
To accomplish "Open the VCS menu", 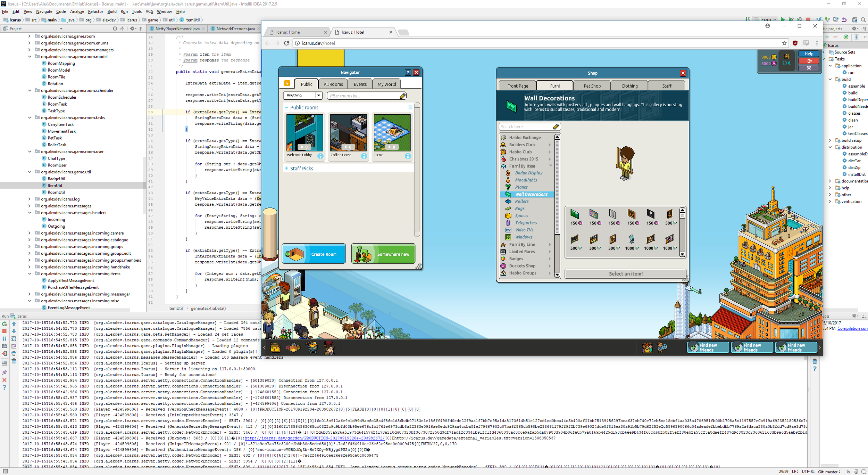I will [x=149, y=11].
